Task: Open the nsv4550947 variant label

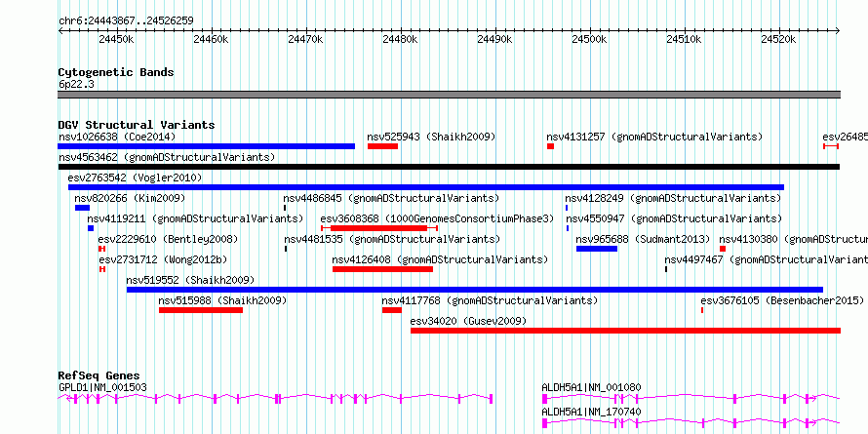Action: [674, 218]
